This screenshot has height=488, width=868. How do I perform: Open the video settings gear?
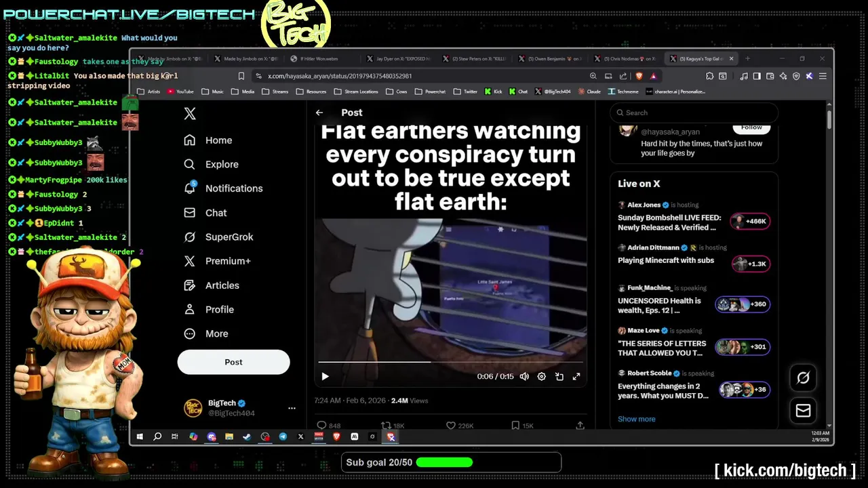[x=542, y=376]
